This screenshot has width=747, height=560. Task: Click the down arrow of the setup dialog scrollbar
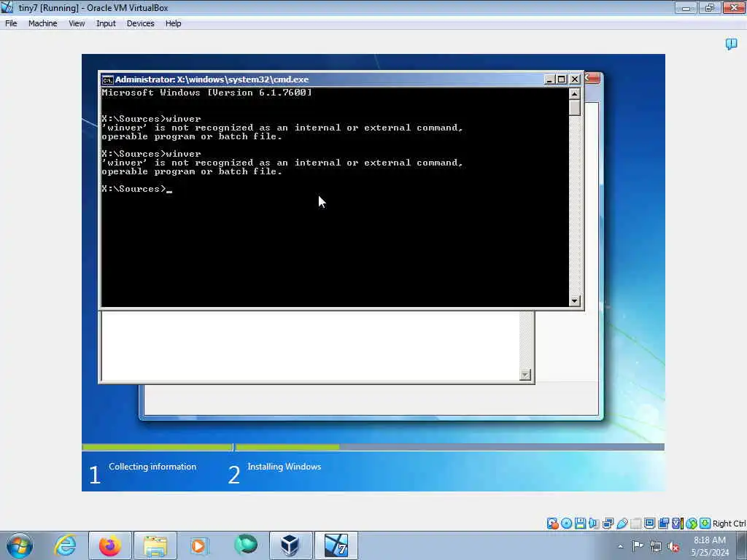coord(525,375)
